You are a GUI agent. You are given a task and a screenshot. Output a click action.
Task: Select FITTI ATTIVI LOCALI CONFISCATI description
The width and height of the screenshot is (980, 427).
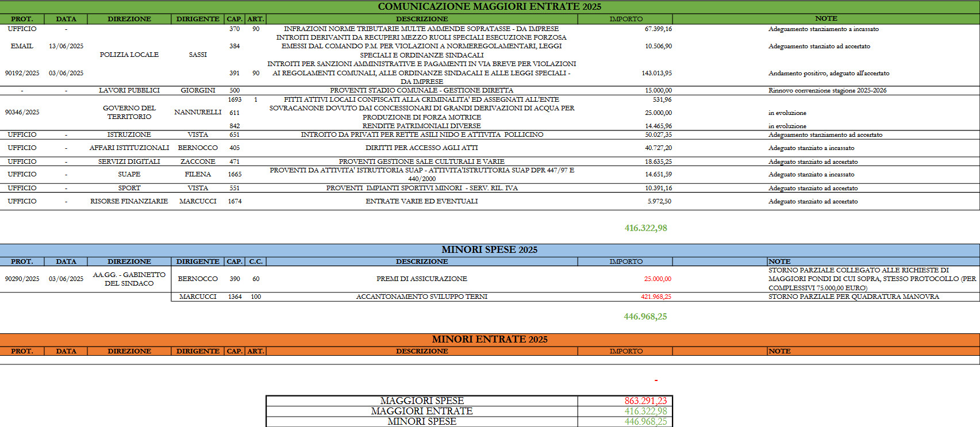point(421,99)
